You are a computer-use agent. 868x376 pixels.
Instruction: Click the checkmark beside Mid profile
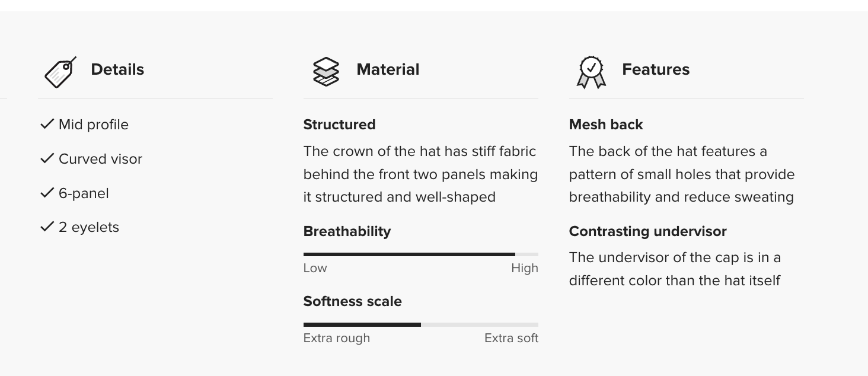[47, 124]
